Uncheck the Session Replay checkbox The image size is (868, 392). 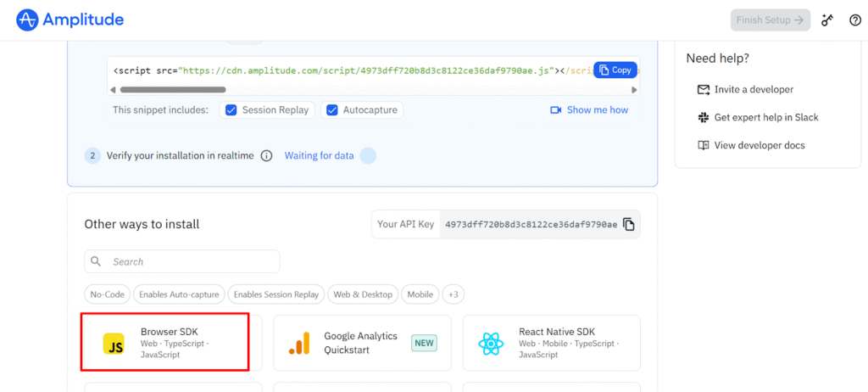[x=229, y=110]
